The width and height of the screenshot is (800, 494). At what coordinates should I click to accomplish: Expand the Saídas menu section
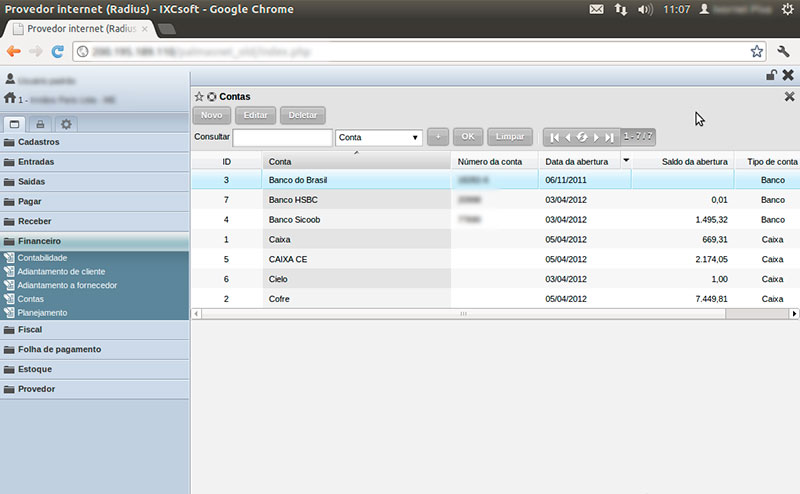[x=94, y=182]
